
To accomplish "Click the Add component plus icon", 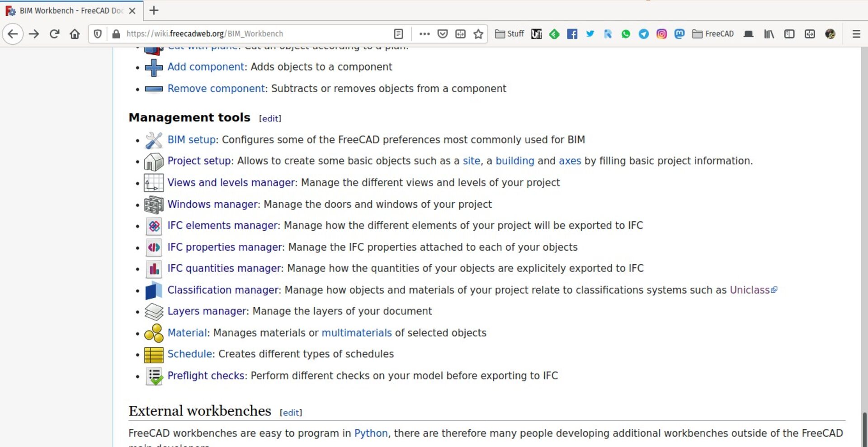I will point(154,67).
